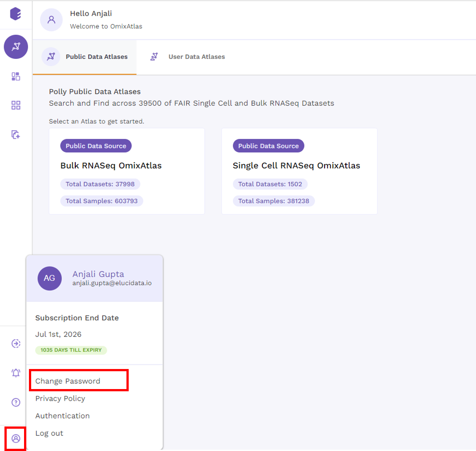Open the Bulk RNASeq OmixAtlas card
This screenshot has height=451, width=476.
[x=126, y=172]
